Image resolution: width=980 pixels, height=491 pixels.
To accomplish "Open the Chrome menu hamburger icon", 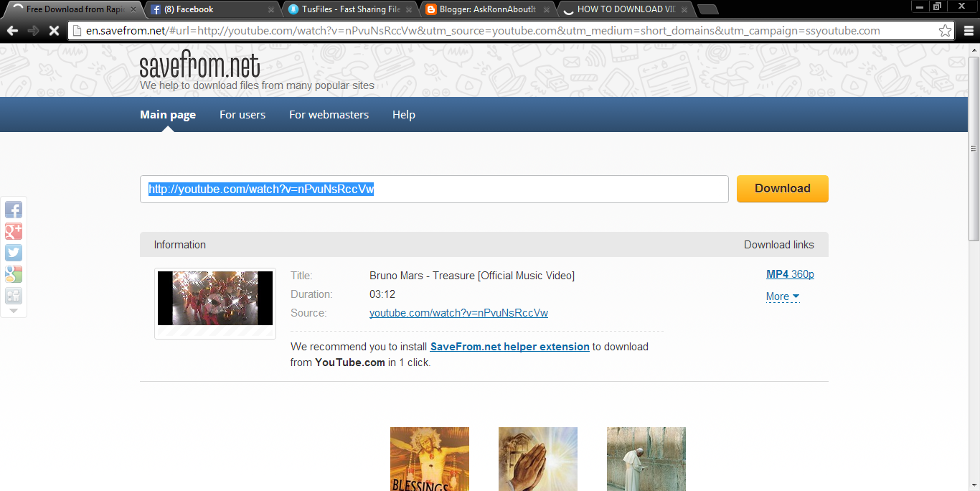I will click(968, 31).
